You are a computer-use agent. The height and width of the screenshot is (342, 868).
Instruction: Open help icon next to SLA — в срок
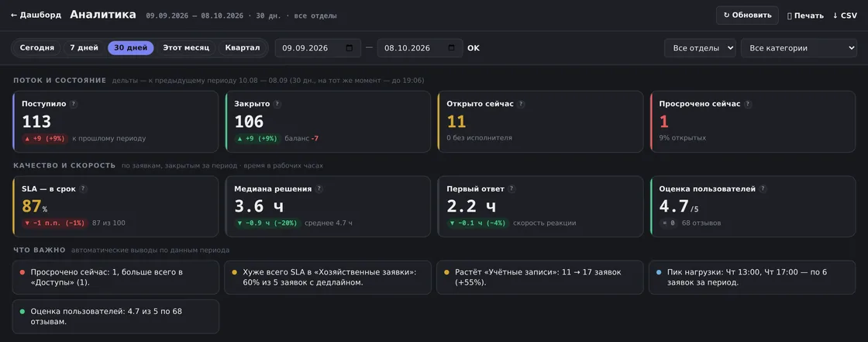tap(84, 189)
